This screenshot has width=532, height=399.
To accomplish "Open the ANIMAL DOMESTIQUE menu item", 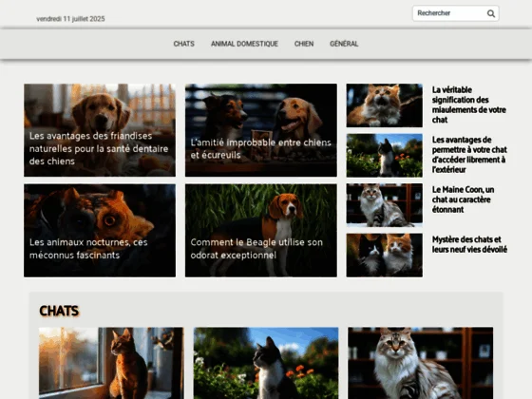I will pos(244,44).
